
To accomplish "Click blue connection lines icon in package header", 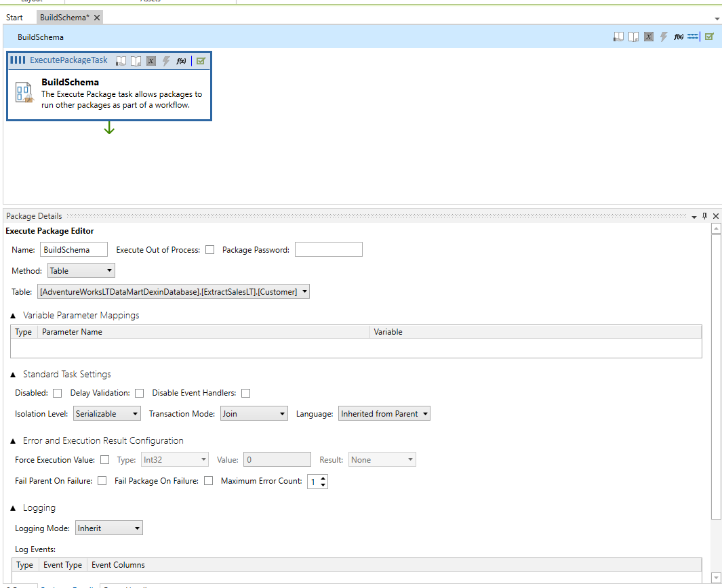I will 693,37.
